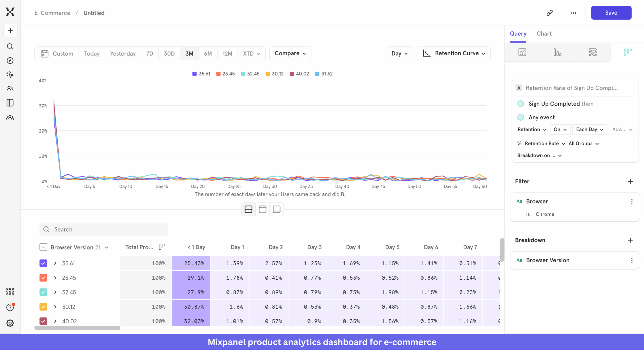Open the Users panel from the sidebar

pos(10,88)
